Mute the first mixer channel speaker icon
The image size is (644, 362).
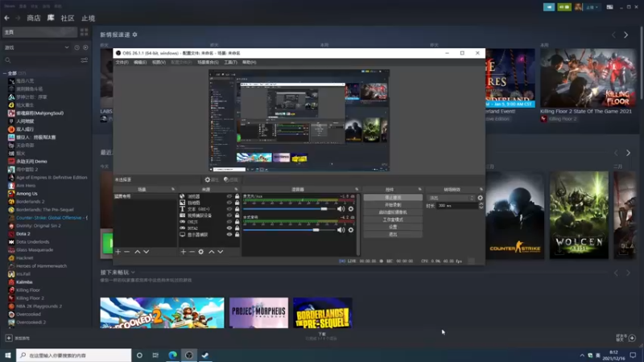click(341, 209)
